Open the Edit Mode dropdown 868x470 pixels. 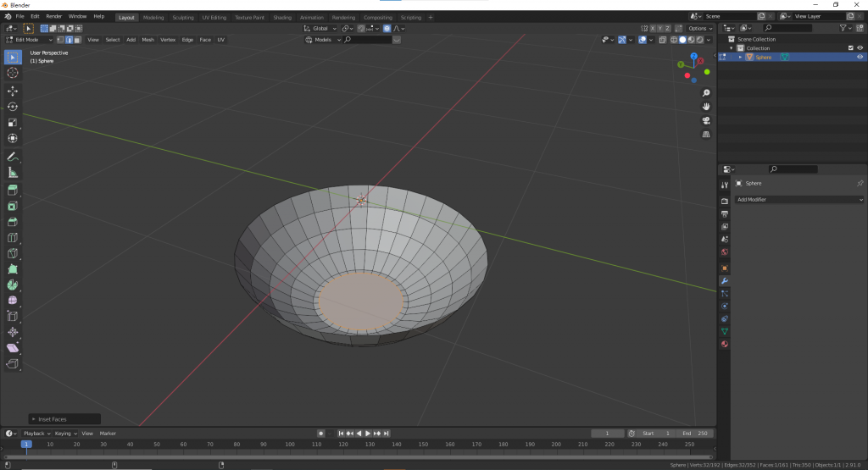[30, 40]
